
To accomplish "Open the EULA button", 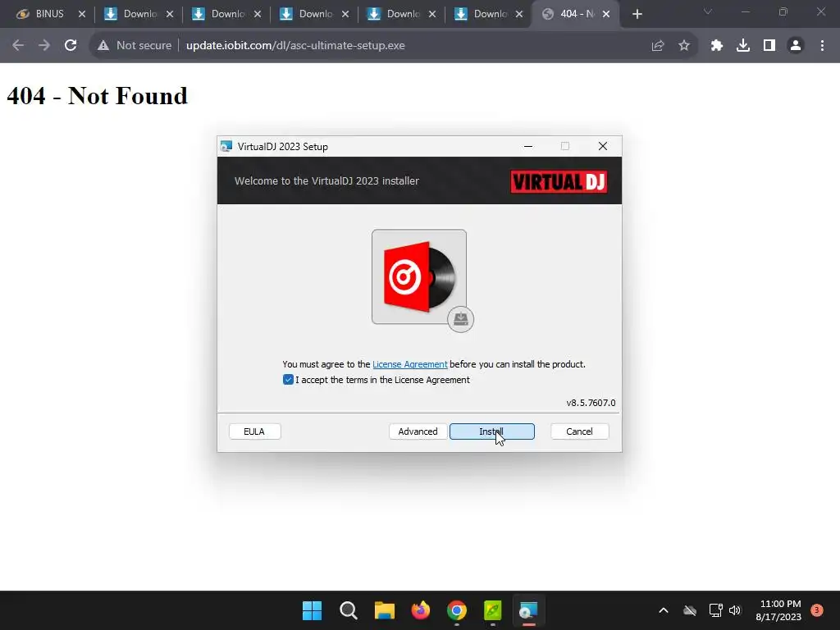I will [x=254, y=431].
